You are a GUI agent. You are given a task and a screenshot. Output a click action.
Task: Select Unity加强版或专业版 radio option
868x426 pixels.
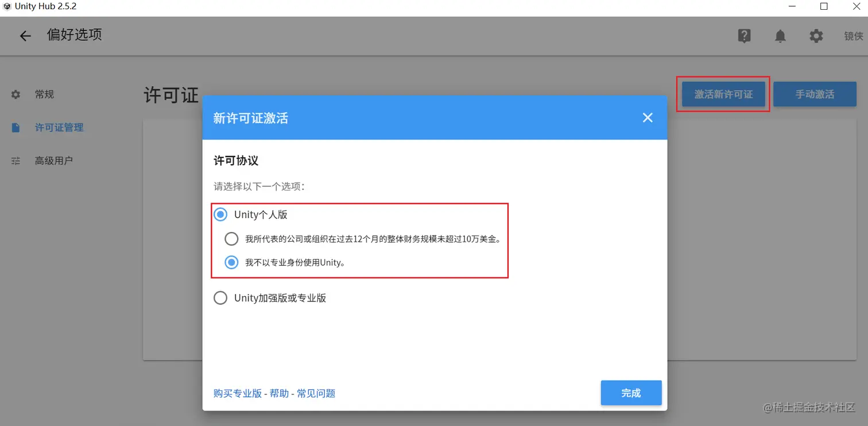(x=220, y=298)
